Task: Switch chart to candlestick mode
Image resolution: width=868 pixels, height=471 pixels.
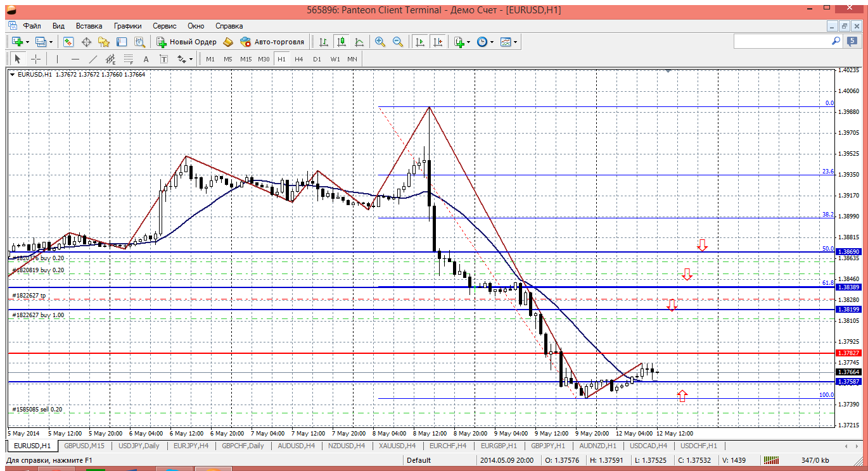Action: coord(341,42)
